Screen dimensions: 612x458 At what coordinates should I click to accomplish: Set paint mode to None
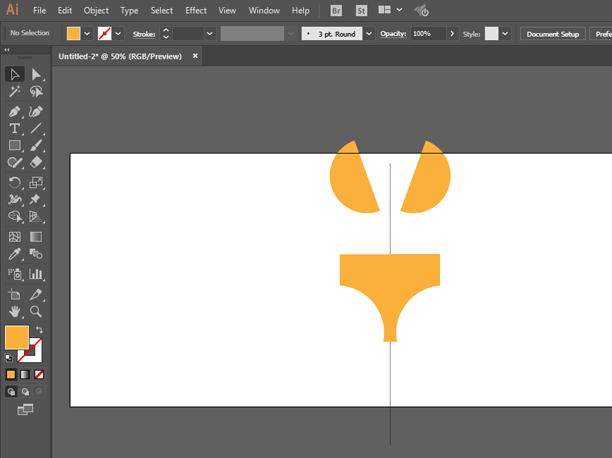coord(41,374)
